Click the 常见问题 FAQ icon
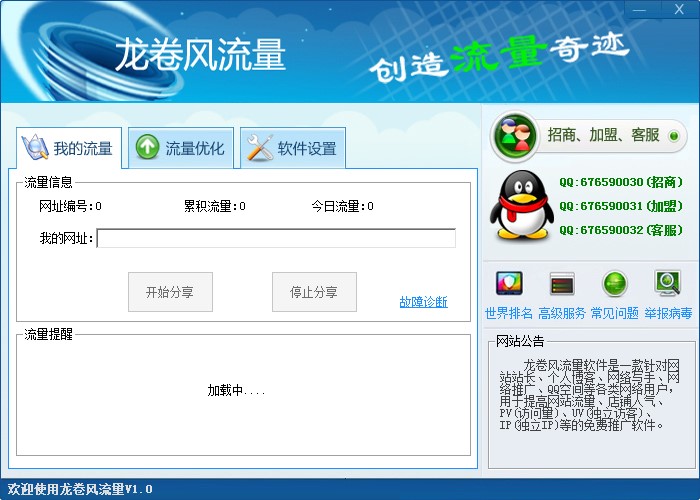The height and width of the screenshot is (500, 700). click(614, 284)
